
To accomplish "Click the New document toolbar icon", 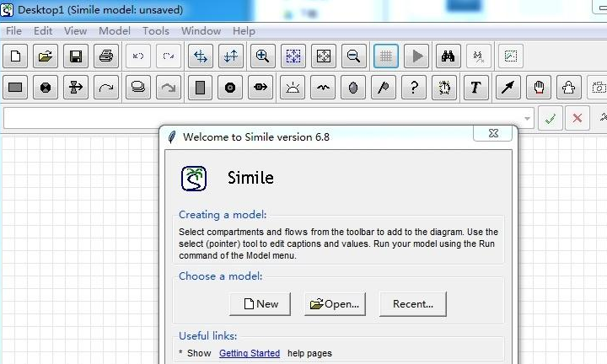I will 15,56.
